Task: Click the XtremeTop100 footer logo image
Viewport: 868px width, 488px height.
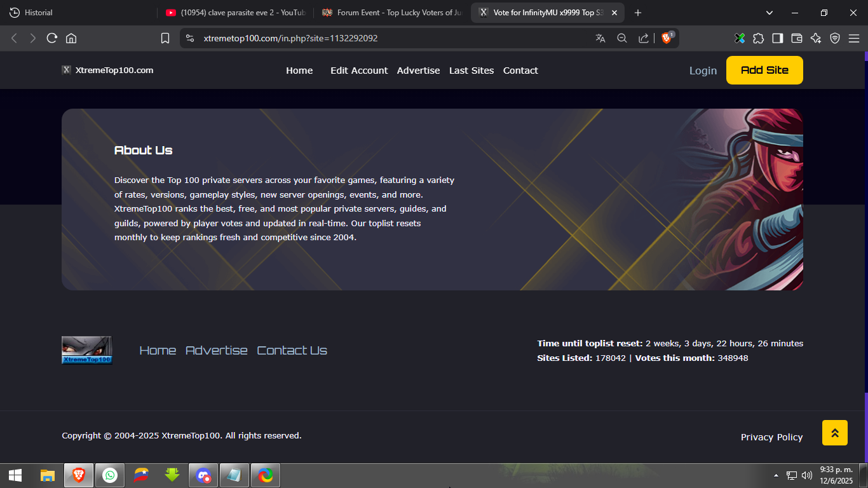Action: pyautogui.click(x=86, y=350)
